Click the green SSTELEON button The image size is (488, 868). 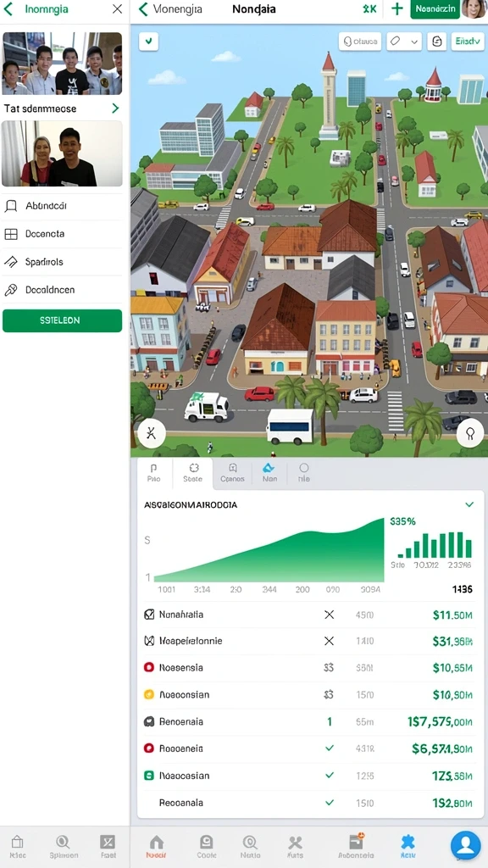click(63, 320)
